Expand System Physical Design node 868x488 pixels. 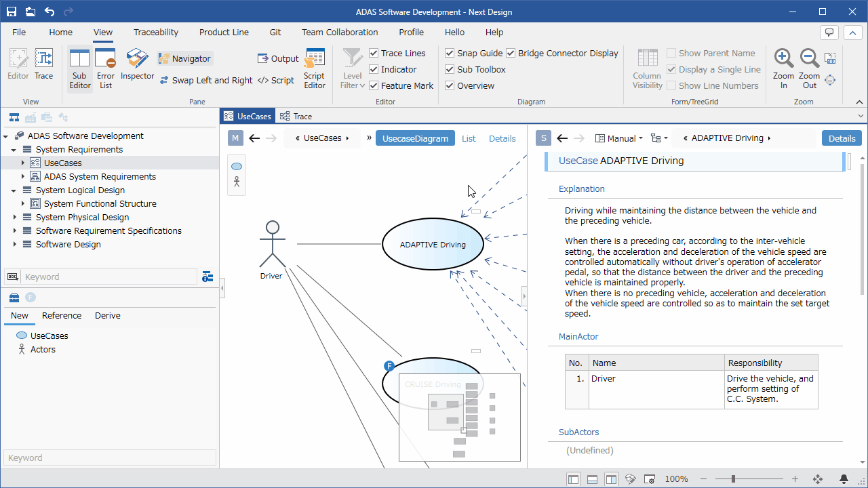14,217
